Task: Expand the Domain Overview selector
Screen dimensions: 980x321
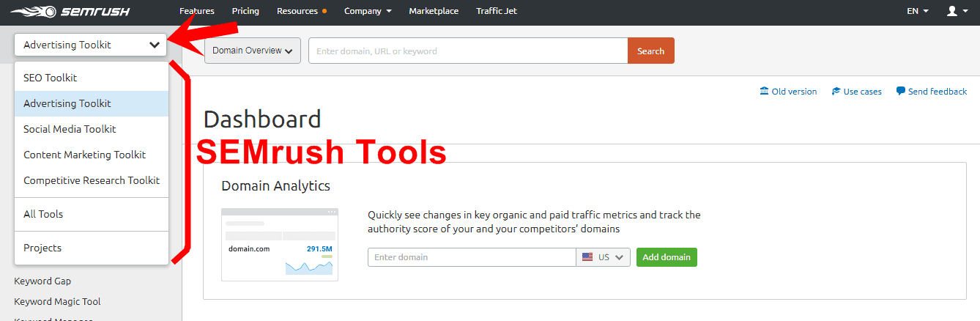Action: point(252,51)
